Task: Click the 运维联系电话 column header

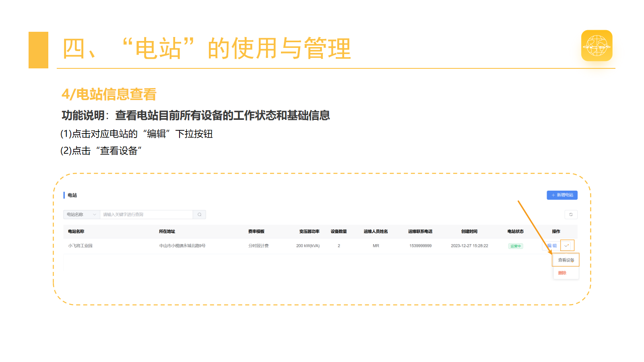Action: point(420,231)
